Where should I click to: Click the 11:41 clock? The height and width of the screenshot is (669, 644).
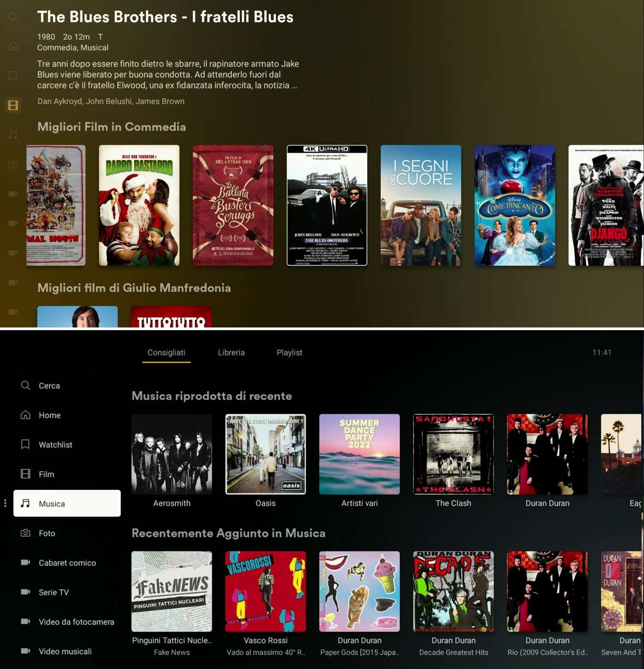point(601,353)
